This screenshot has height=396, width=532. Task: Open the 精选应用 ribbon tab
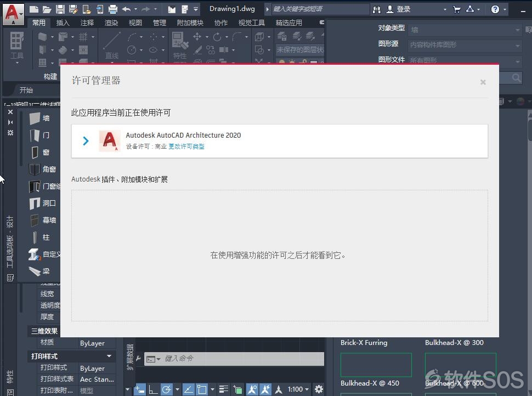(288, 22)
